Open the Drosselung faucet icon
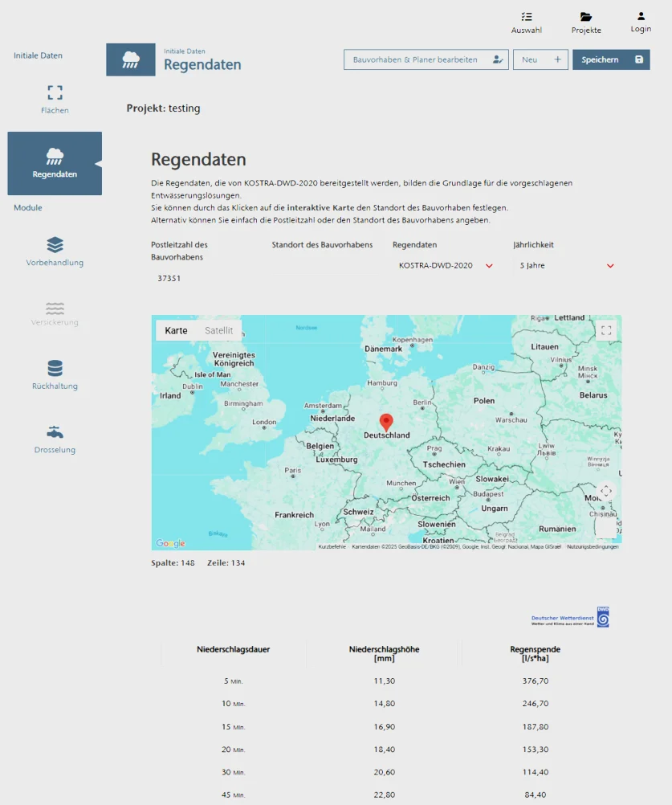This screenshot has width=672, height=805. pos(55,432)
